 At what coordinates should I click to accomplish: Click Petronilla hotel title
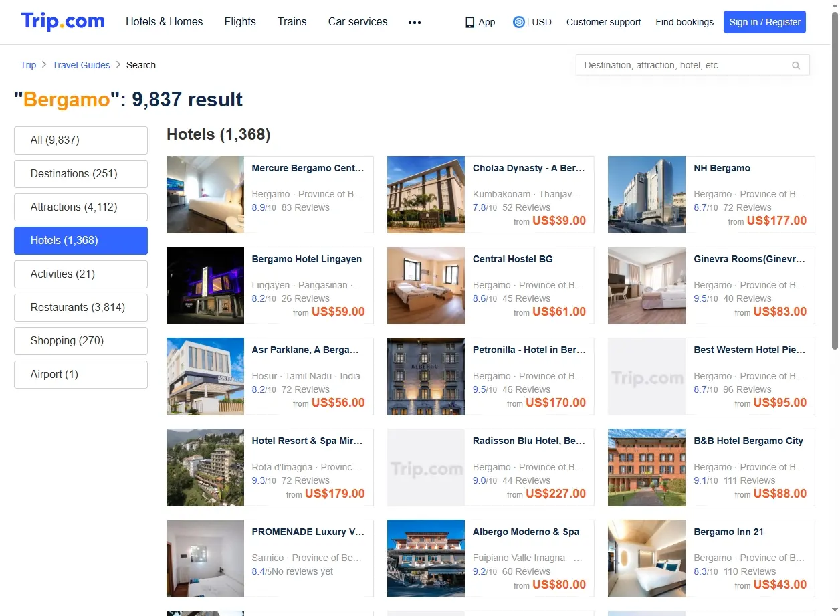528,350
